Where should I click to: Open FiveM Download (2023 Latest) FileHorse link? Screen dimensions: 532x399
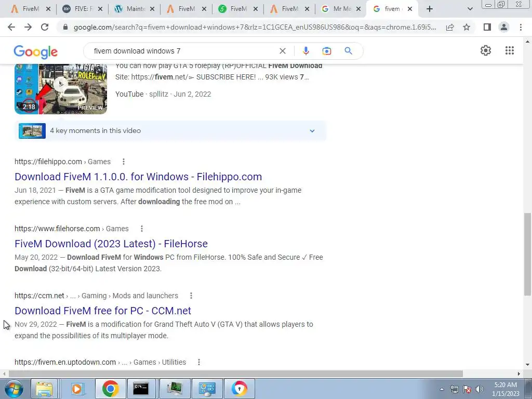click(x=111, y=244)
